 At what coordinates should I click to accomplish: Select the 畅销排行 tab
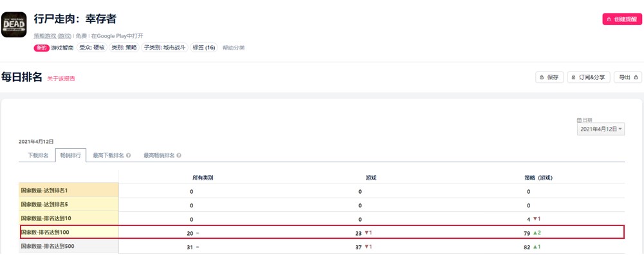coord(71,155)
